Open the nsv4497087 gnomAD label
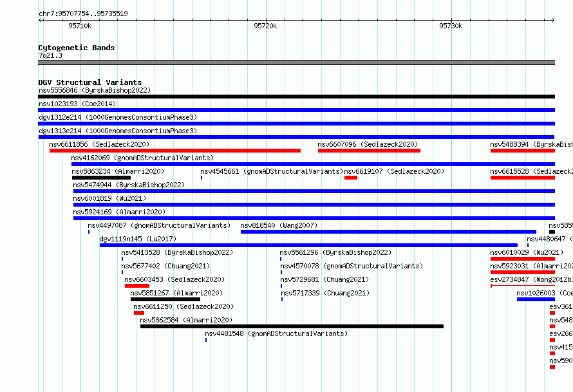The width and height of the screenshot is (573, 392). coord(159,225)
